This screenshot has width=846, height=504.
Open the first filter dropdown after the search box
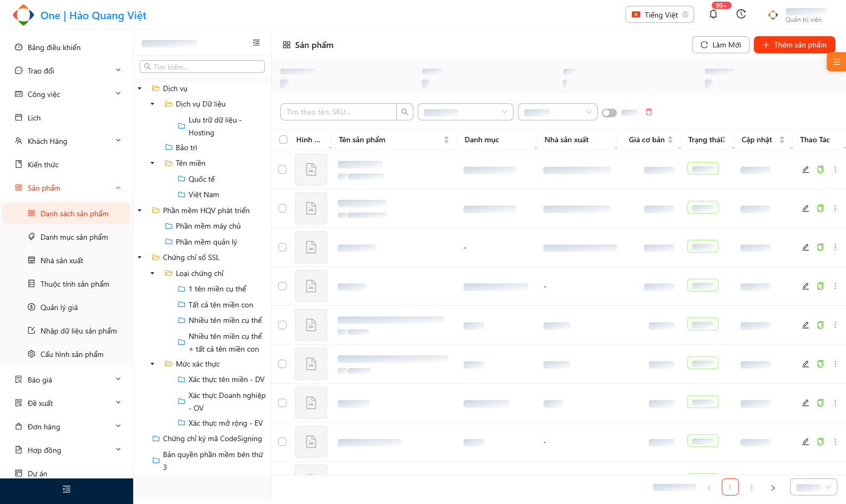pos(466,112)
